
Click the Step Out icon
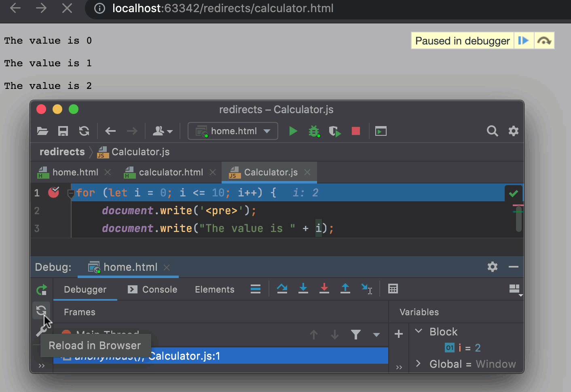[345, 289]
